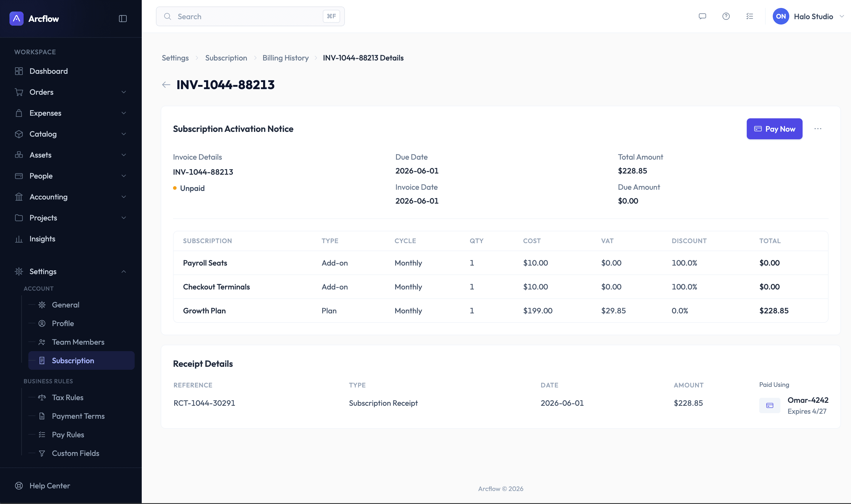Click the Tax Rules scale icon

(42, 397)
